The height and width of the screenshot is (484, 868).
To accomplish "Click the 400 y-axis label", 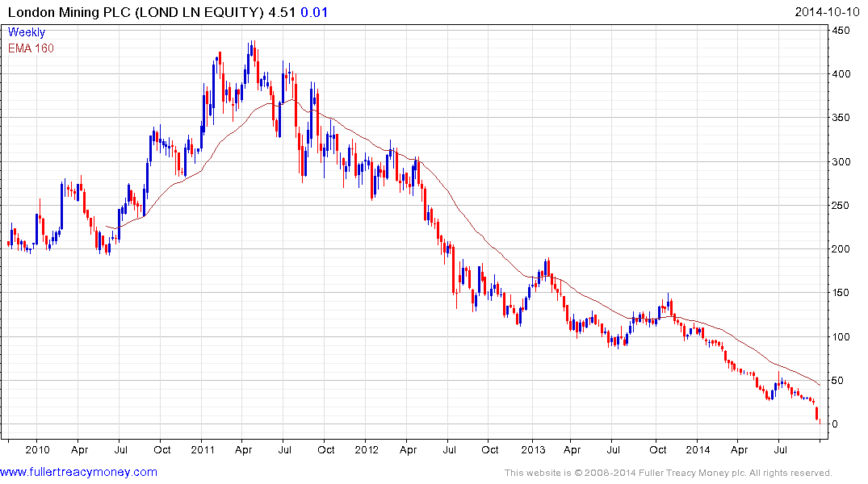I will click(841, 74).
